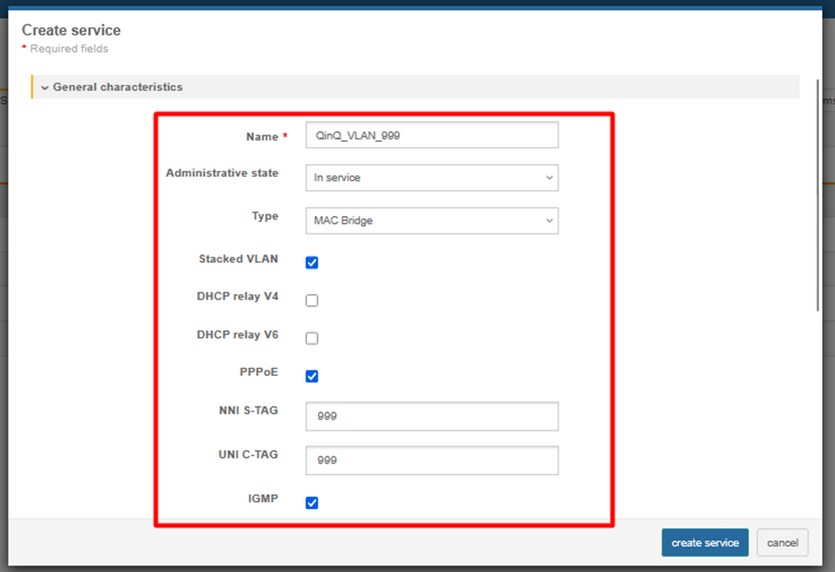Focus the UNI C-TAG input field

point(431,460)
